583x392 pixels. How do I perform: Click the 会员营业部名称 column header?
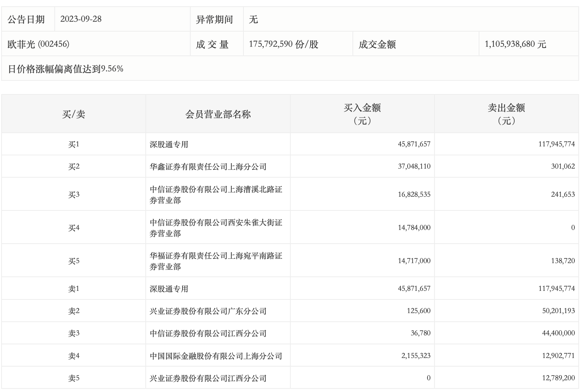218,114
